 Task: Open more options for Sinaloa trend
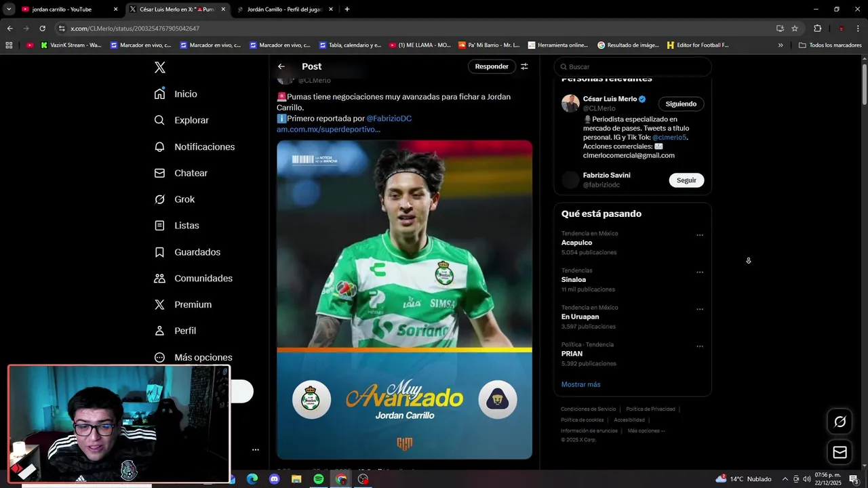700,272
